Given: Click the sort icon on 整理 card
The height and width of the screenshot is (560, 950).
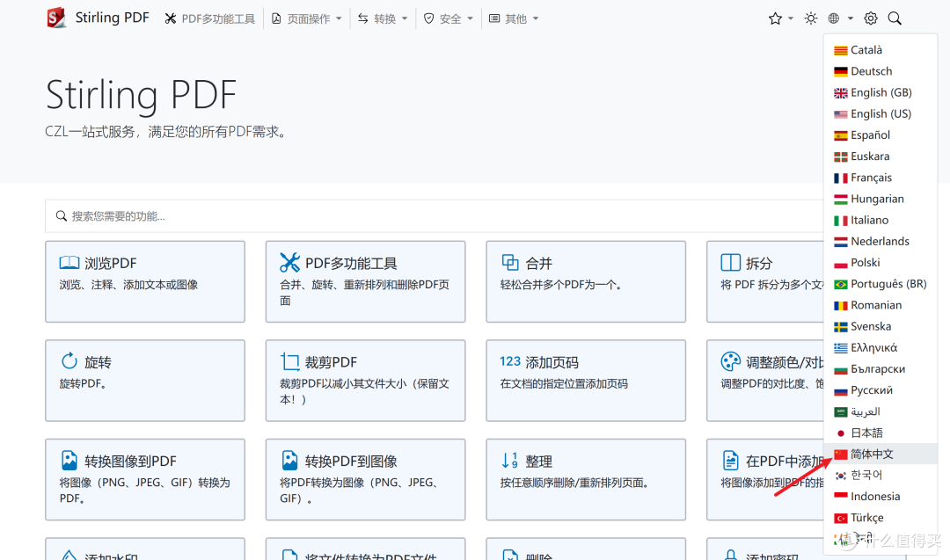Looking at the screenshot, I should 510,460.
